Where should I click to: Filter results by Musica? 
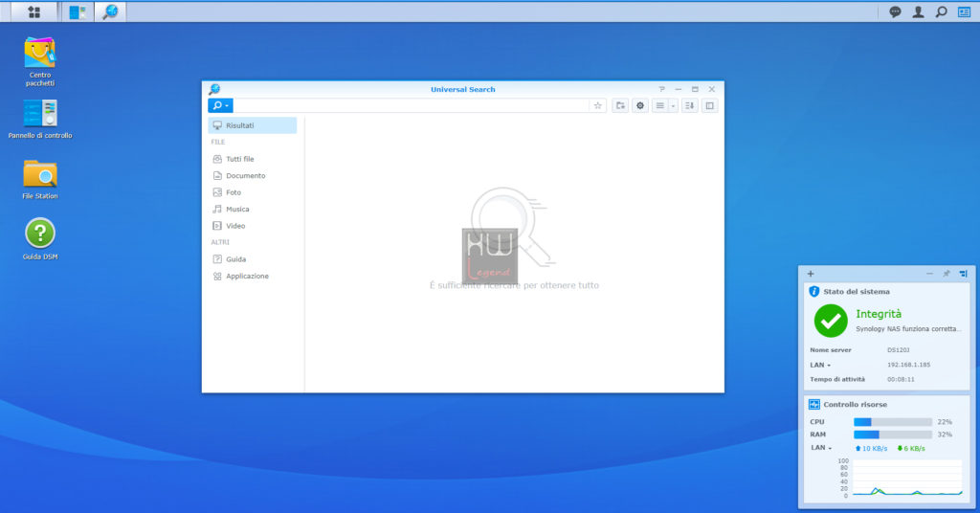[253, 210]
